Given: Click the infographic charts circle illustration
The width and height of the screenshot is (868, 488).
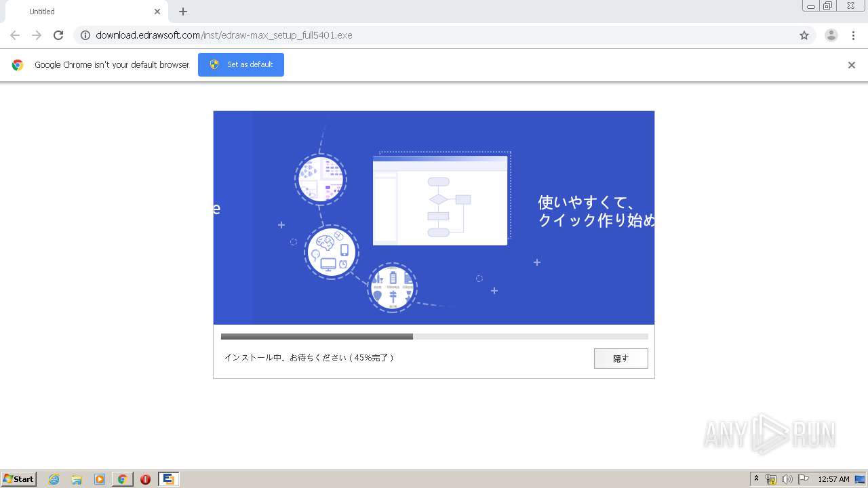Looking at the screenshot, I should pos(392,287).
